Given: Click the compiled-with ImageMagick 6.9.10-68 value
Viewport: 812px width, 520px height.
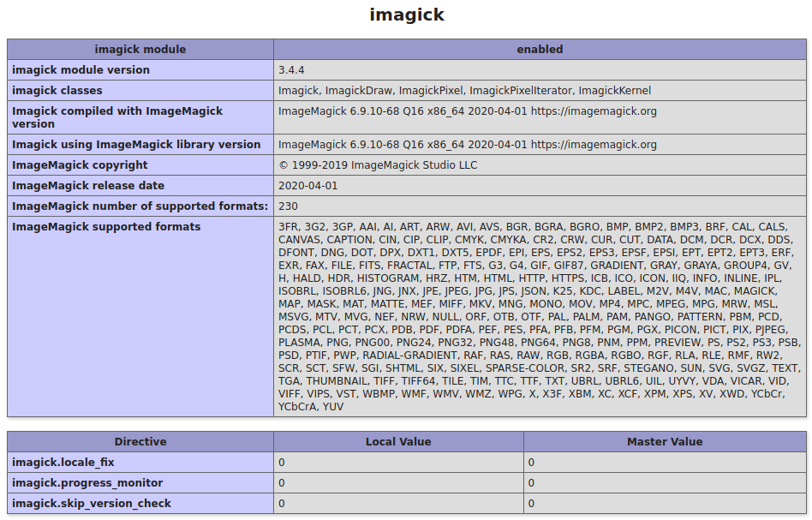Looking at the screenshot, I should coord(467,111).
